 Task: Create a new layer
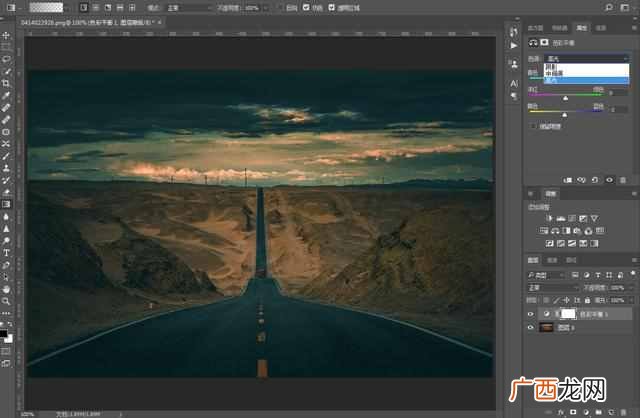point(611,412)
